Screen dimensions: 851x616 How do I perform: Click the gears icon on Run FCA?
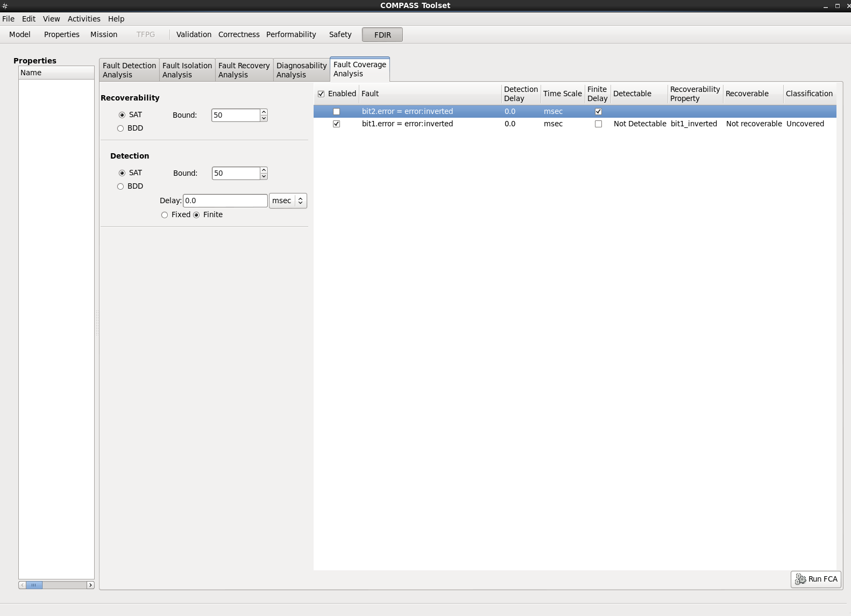point(800,579)
